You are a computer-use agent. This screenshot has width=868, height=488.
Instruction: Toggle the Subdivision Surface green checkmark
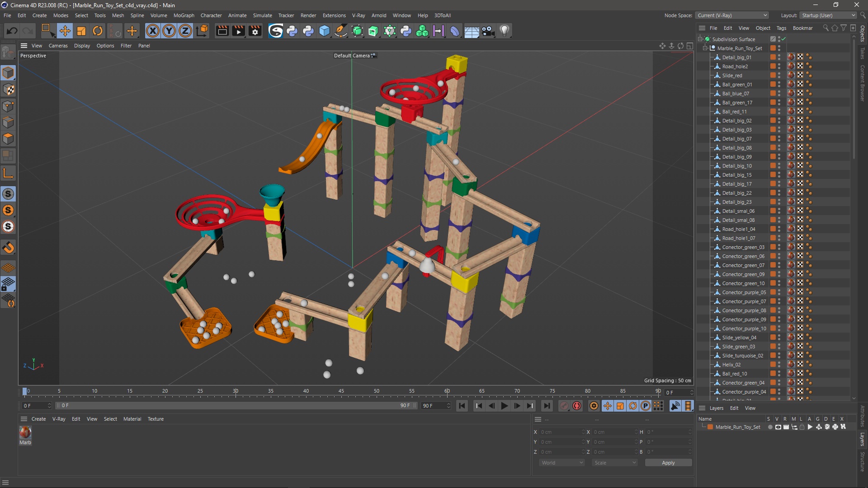point(783,39)
